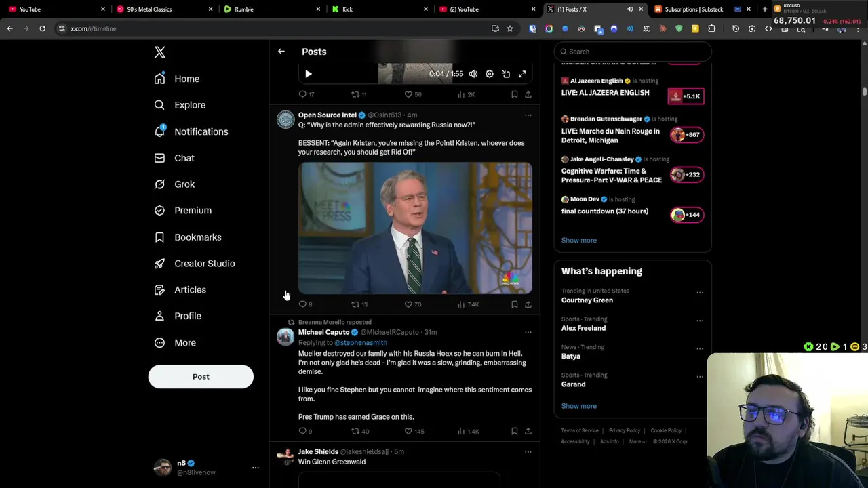
Task: Reply to the top post with 17 replies
Action: tap(306, 94)
